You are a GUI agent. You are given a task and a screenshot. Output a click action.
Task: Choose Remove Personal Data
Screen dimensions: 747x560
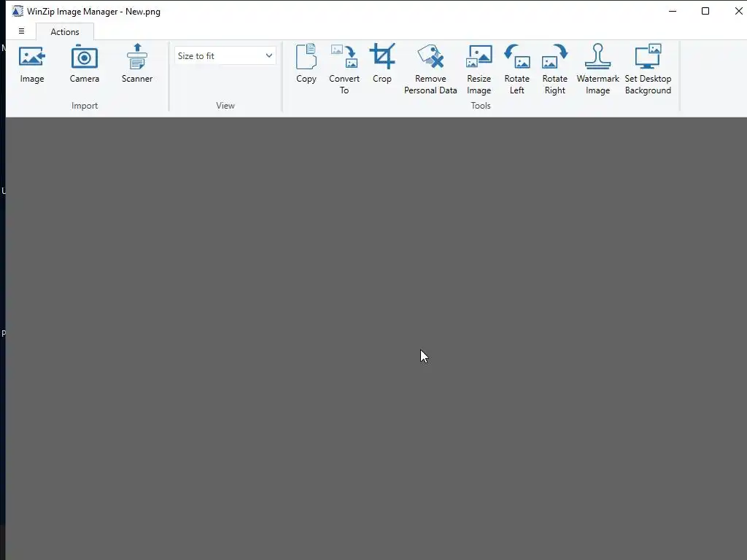(x=430, y=69)
